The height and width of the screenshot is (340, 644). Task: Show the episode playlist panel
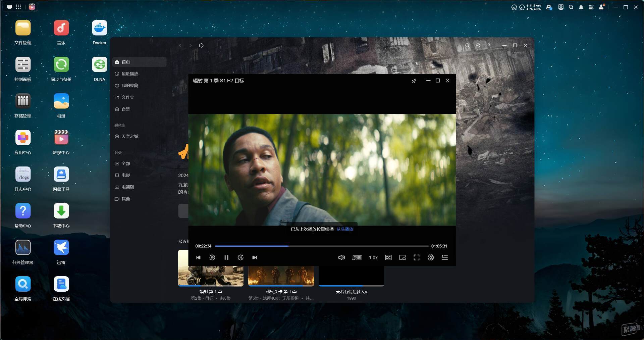pos(445,257)
